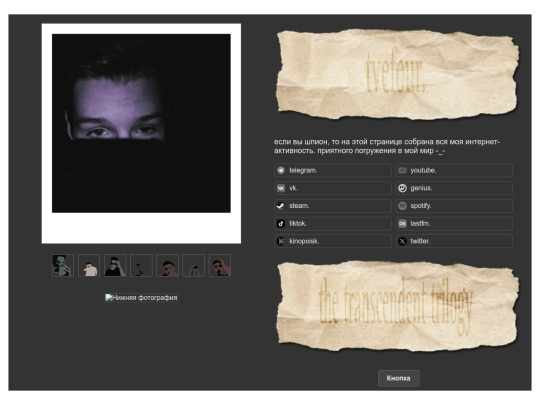Screen dimensions: 540x405
Task: Pick the fourth thumbnail, a small dark figure
Action: click(x=141, y=266)
